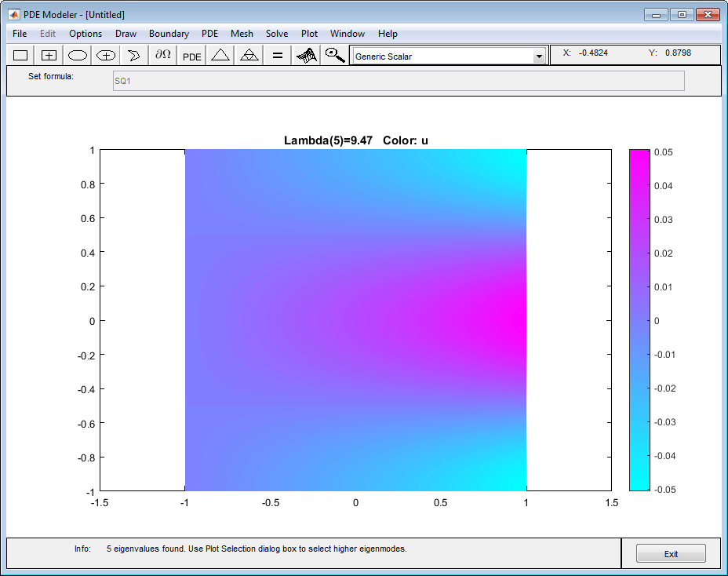Open the Solve menu
This screenshot has width=728, height=576.
[277, 34]
